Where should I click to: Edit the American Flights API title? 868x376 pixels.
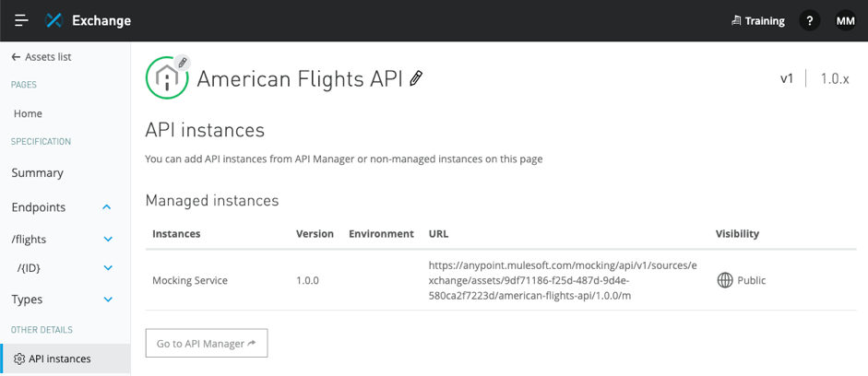[x=416, y=78]
